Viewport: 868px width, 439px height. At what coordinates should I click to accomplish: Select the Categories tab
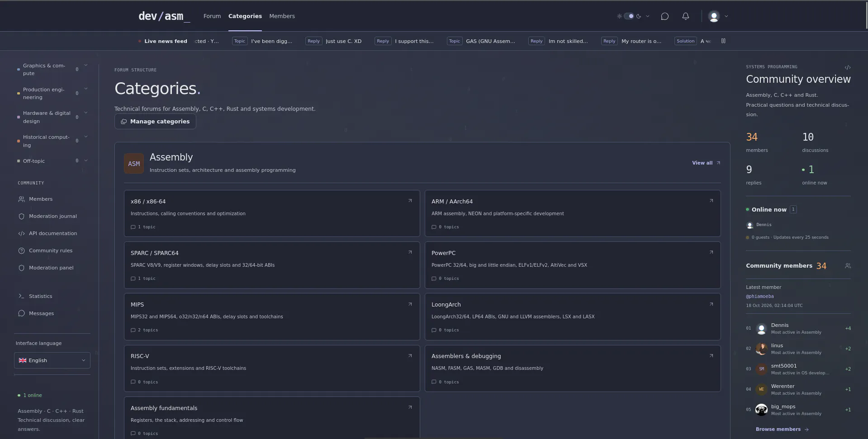(245, 16)
